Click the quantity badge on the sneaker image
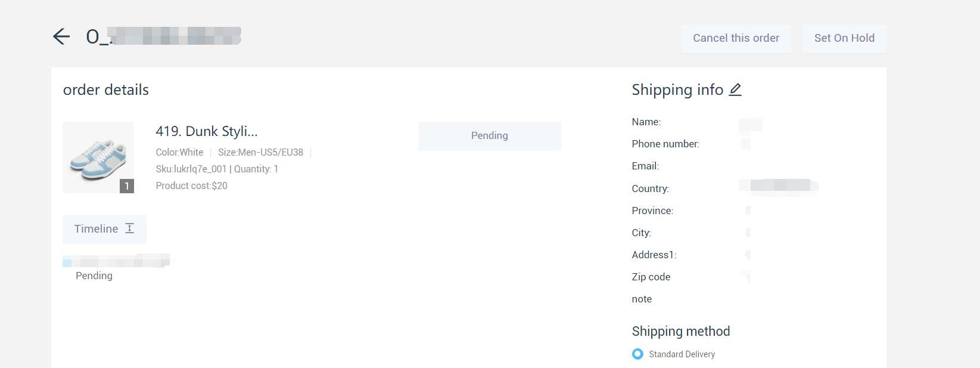Image resolution: width=980 pixels, height=368 pixels. click(127, 186)
